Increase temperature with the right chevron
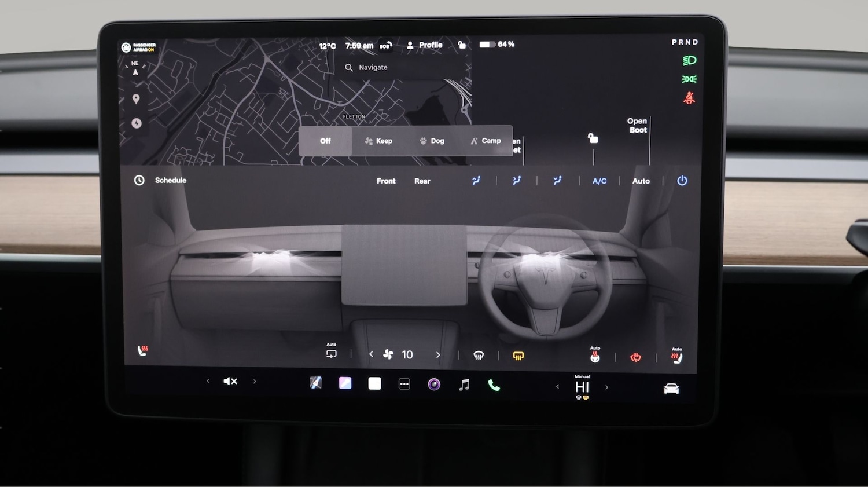The height and width of the screenshot is (487, 868). [606, 386]
